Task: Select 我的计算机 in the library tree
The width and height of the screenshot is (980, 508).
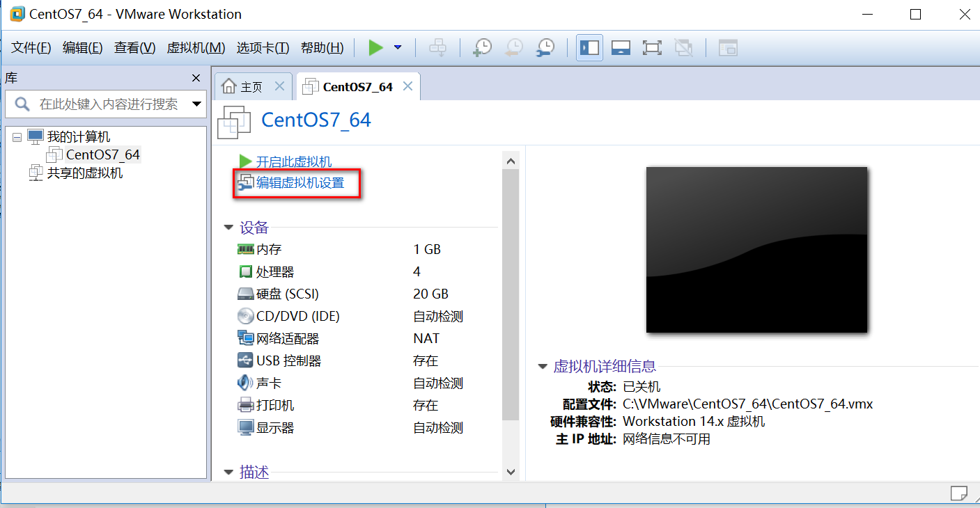Action: coord(79,137)
